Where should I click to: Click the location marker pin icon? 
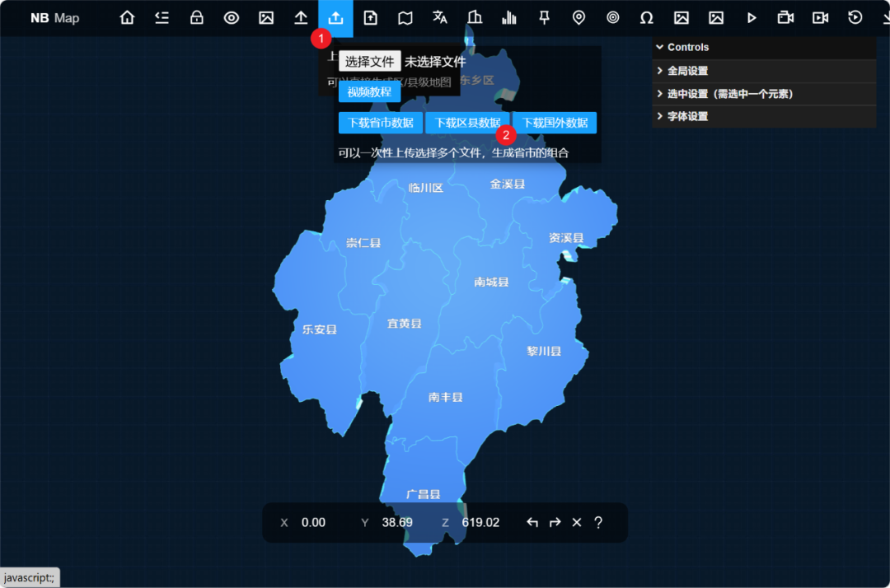(x=578, y=17)
